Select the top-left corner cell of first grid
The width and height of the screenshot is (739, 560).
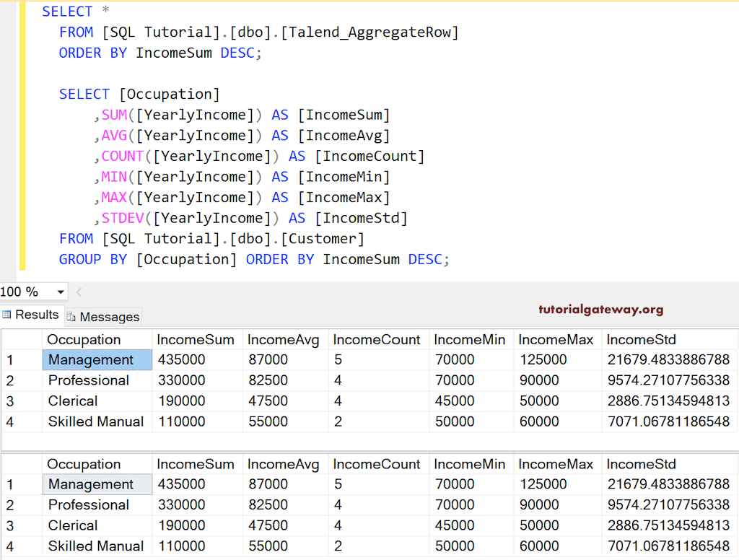(x=21, y=340)
